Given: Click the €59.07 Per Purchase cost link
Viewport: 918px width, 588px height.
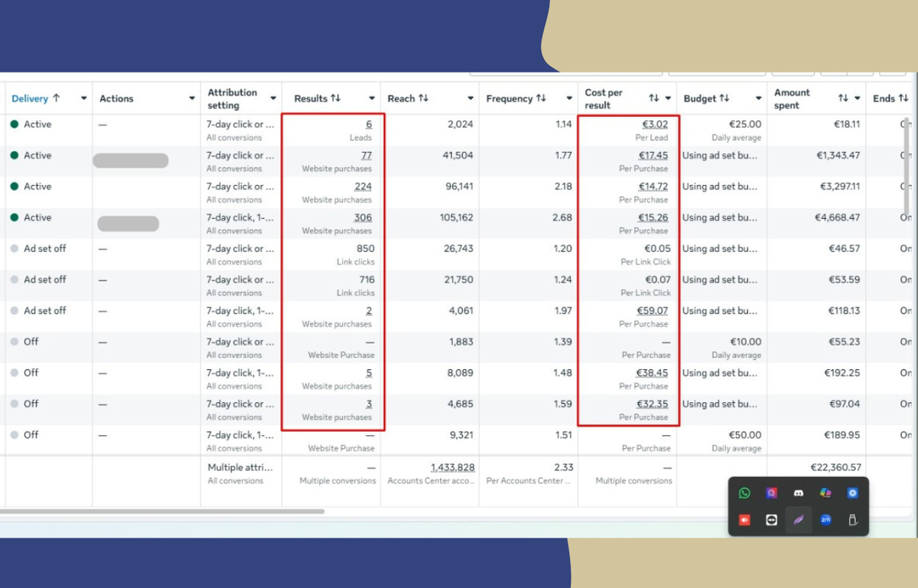Looking at the screenshot, I should (x=653, y=310).
